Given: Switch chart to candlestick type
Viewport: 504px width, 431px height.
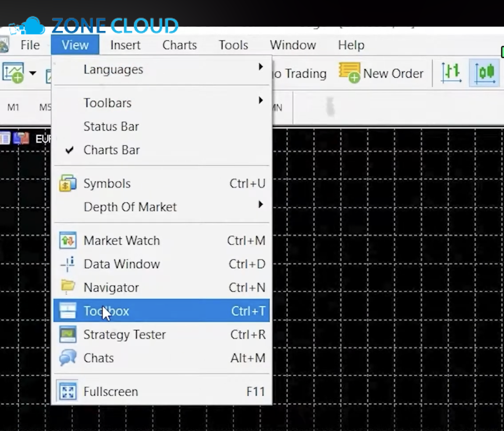Looking at the screenshot, I should tap(484, 73).
